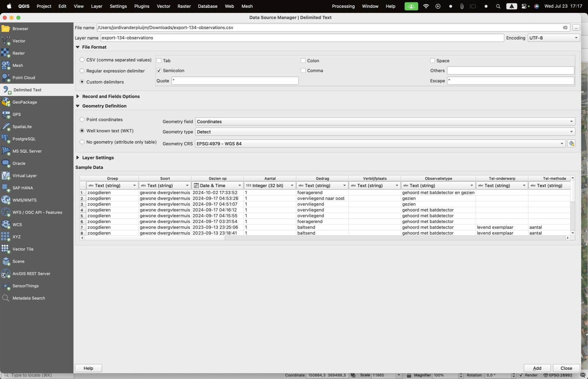This screenshot has width=588, height=379.
Task: Uncheck the Semicolon delimiter checkbox
Action: pos(159,70)
